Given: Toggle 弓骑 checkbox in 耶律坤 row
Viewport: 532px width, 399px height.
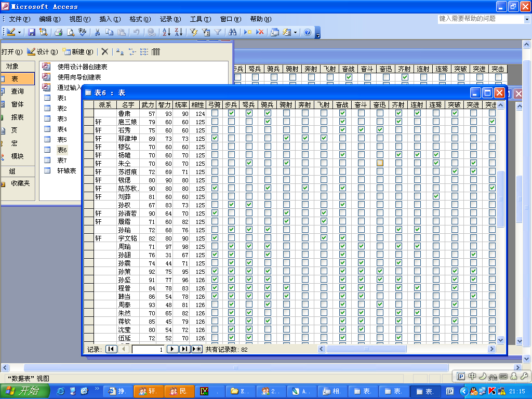Looking at the screenshot, I should [x=215, y=138].
